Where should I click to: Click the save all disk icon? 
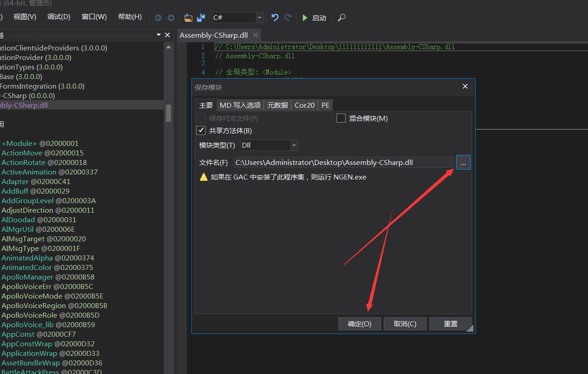coord(201,18)
